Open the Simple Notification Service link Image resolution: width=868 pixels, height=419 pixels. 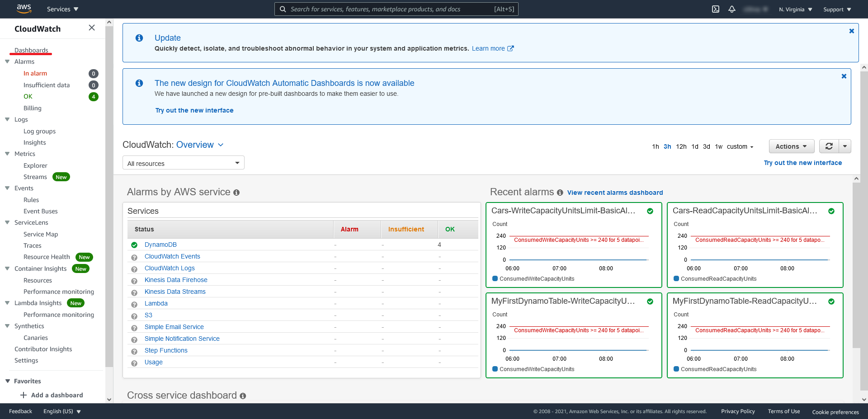click(182, 339)
